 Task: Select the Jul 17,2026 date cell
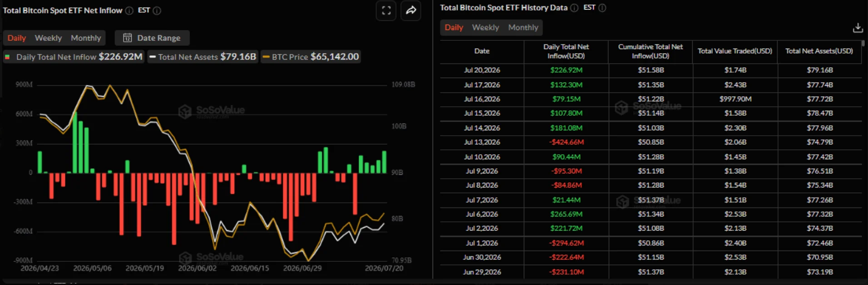(x=482, y=84)
